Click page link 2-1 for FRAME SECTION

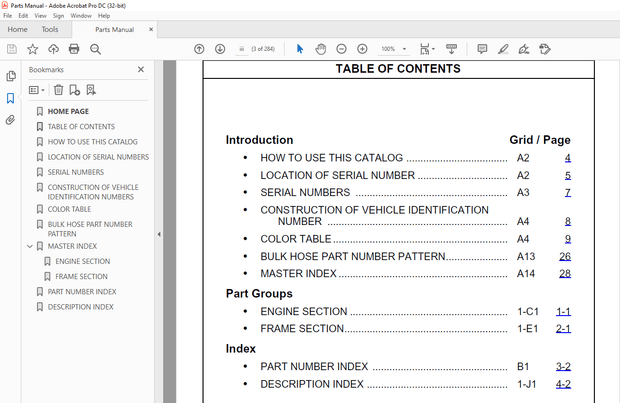pos(563,329)
